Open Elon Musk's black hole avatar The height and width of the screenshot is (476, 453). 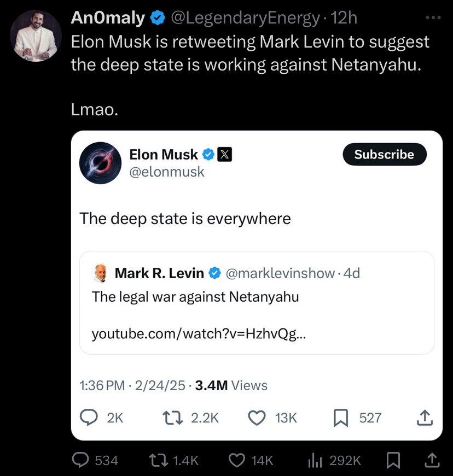(x=100, y=163)
